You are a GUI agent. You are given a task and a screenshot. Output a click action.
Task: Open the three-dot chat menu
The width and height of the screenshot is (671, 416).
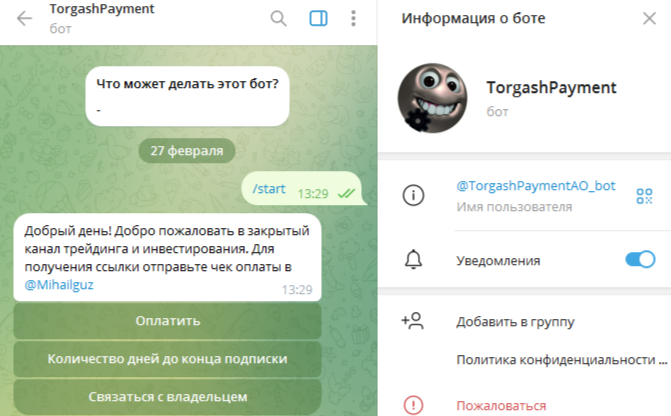click(353, 18)
